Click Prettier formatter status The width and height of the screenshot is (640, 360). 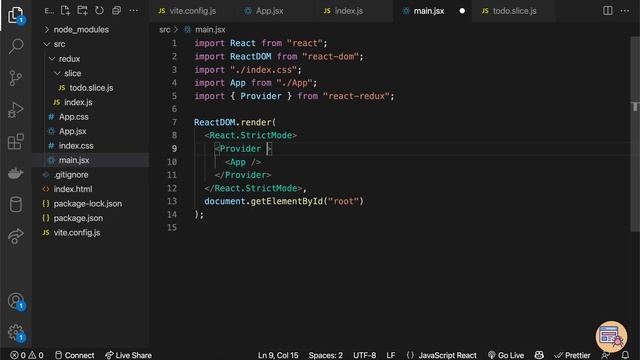pos(572,355)
